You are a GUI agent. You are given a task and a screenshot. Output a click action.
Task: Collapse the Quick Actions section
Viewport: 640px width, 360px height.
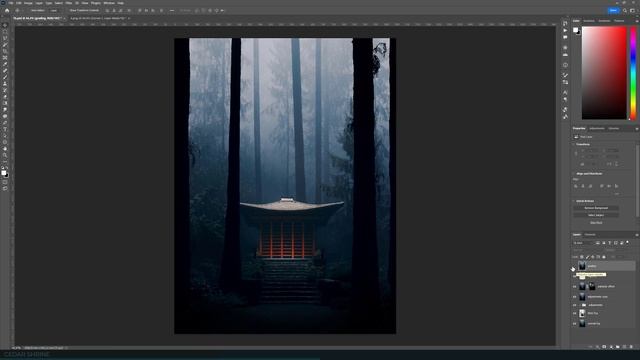(574, 201)
